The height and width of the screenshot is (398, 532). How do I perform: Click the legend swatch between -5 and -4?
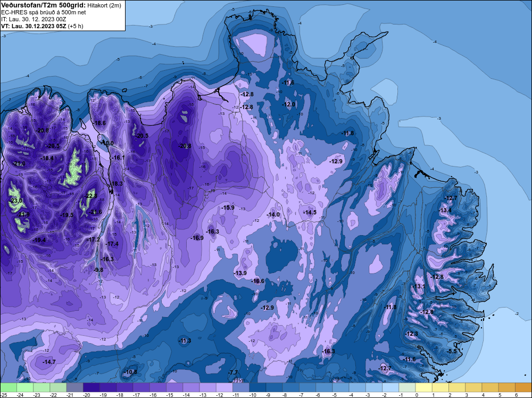click(341, 387)
